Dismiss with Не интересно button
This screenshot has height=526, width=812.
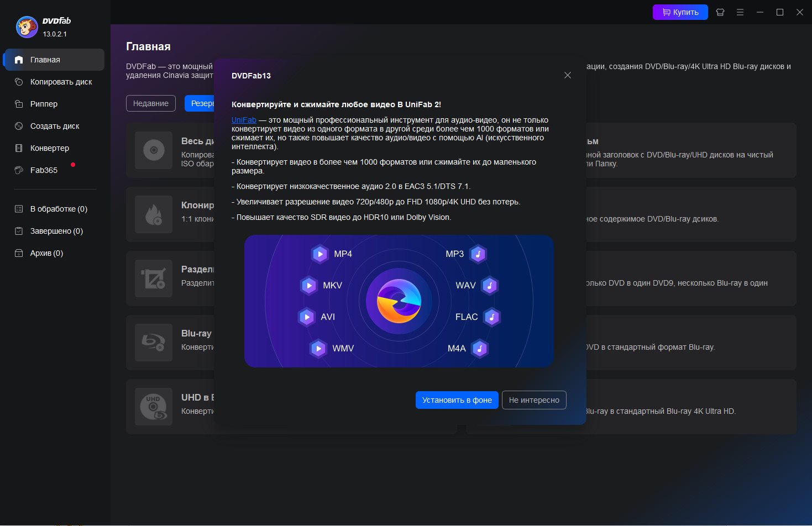pyautogui.click(x=534, y=400)
